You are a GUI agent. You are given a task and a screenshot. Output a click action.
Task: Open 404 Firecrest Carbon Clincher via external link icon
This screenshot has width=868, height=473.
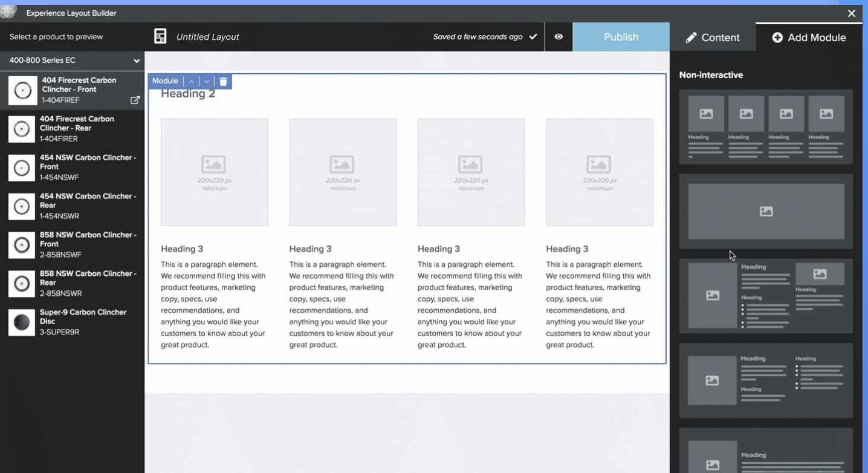click(x=135, y=100)
